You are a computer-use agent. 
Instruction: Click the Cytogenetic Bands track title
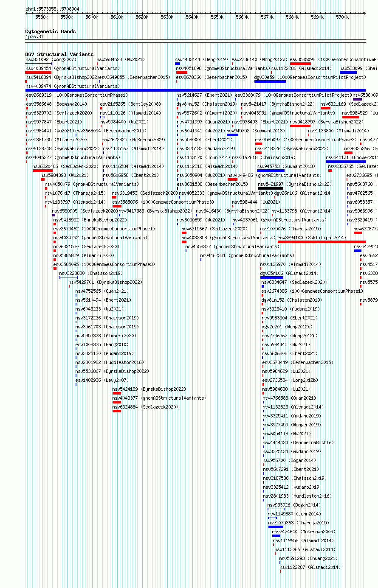tap(51, 31)
